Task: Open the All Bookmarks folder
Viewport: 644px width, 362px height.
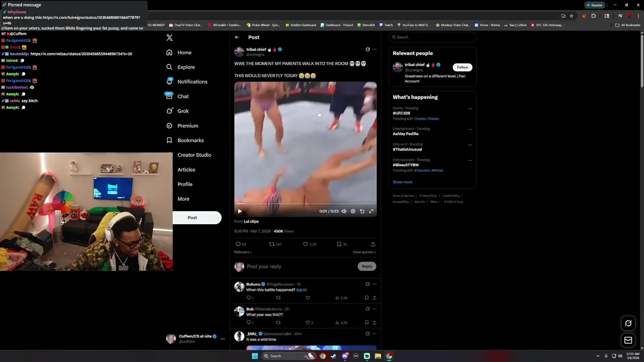Action: point(627,25)
